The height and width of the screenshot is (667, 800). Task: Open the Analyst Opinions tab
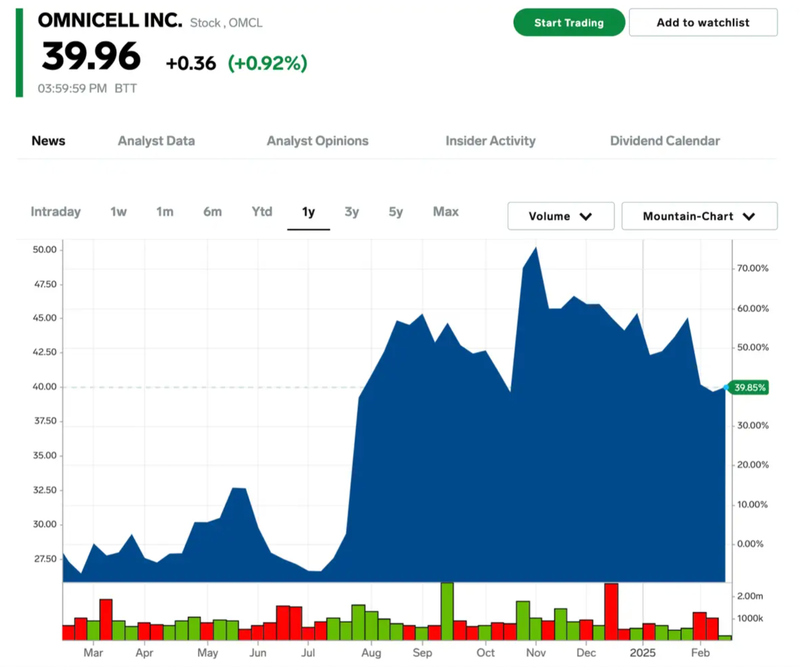317,141
